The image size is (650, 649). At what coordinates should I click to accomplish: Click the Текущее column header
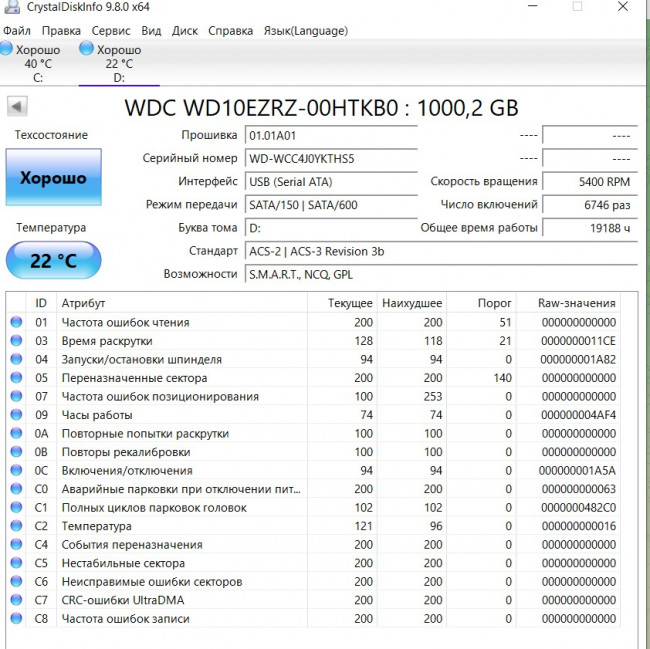(342, 303)
